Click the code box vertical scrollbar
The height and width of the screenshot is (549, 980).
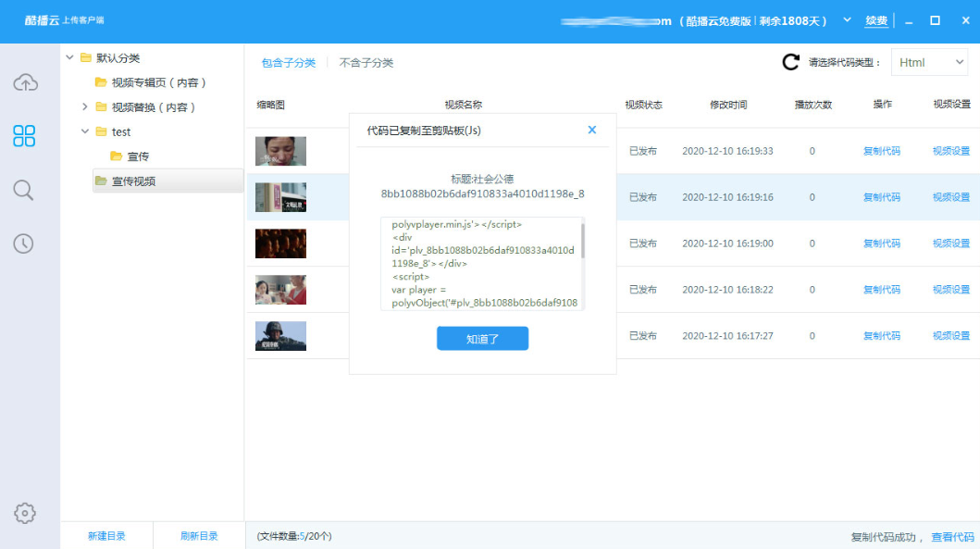click(x=582, y=241)
